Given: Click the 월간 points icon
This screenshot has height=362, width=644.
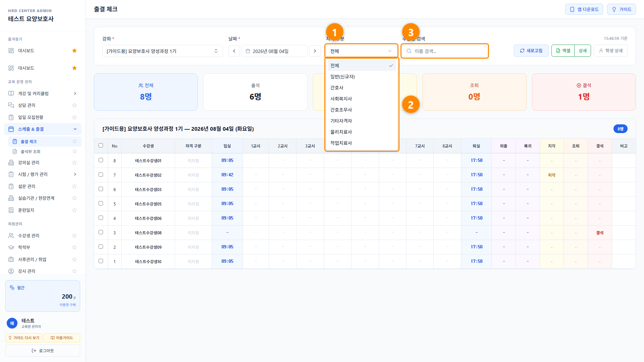Looking at the screenshot, I should click(12, 288).
